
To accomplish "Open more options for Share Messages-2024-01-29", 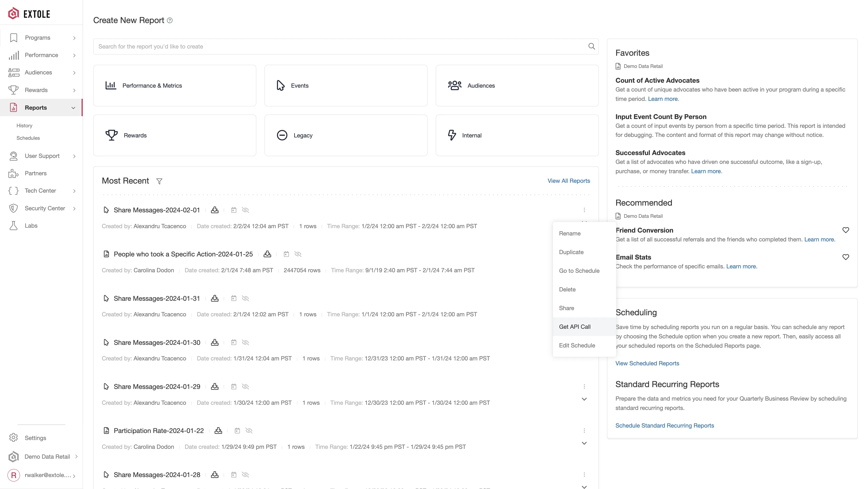I will [x=584, y=387].
